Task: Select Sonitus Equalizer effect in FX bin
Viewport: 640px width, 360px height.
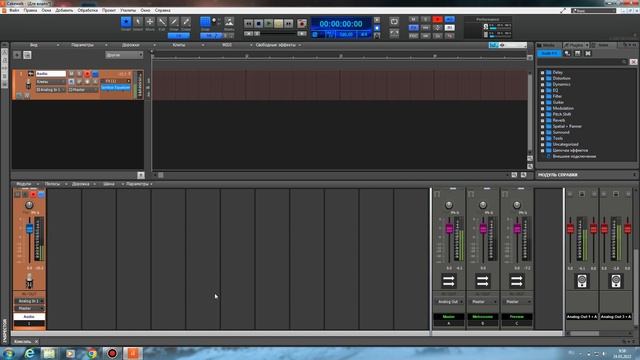Action: coord(116,87)
